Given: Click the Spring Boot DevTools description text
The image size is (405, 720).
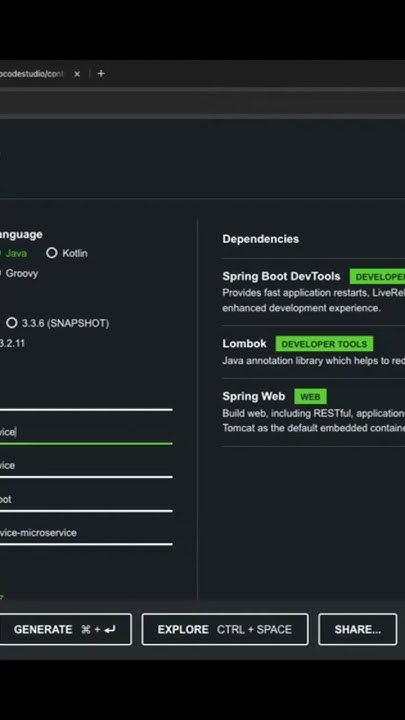Looking at the screenshot, I should 314,300.
